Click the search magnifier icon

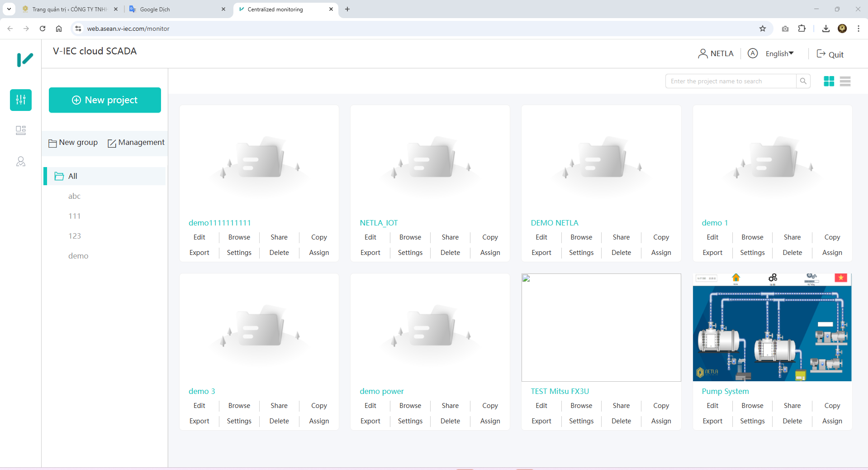tap(804, 81)
